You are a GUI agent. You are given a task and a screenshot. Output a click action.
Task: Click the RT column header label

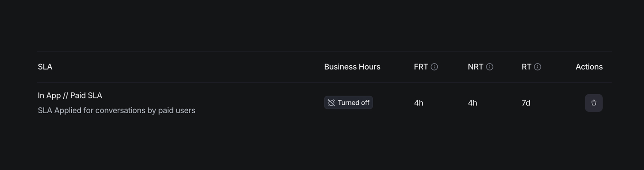coord(526,67)
